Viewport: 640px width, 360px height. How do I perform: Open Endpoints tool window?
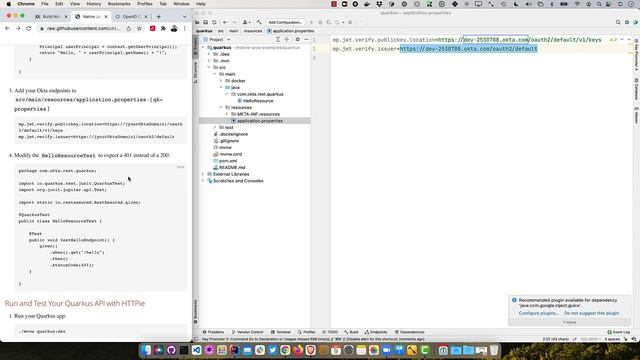click(x=376, y=332)
